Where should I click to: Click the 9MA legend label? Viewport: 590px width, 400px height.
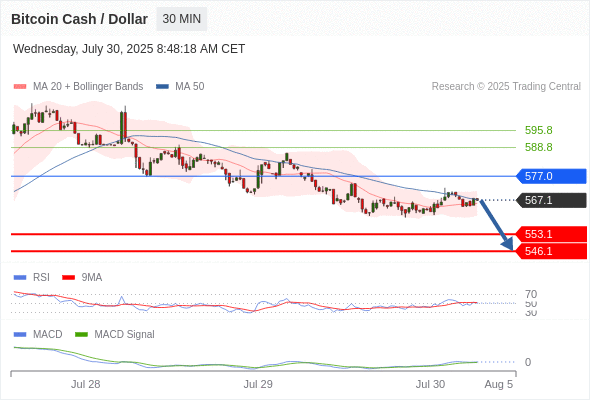tap(92, 278)
